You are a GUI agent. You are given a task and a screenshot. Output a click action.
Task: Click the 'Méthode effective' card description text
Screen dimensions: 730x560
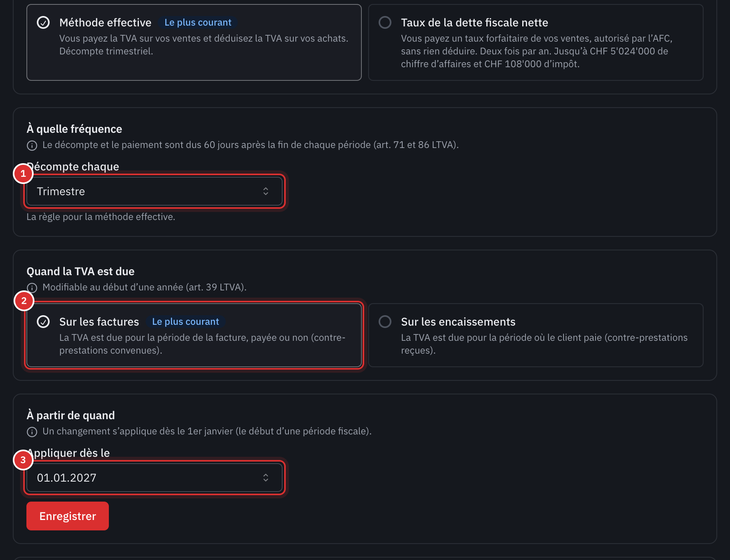click(204, 45)
